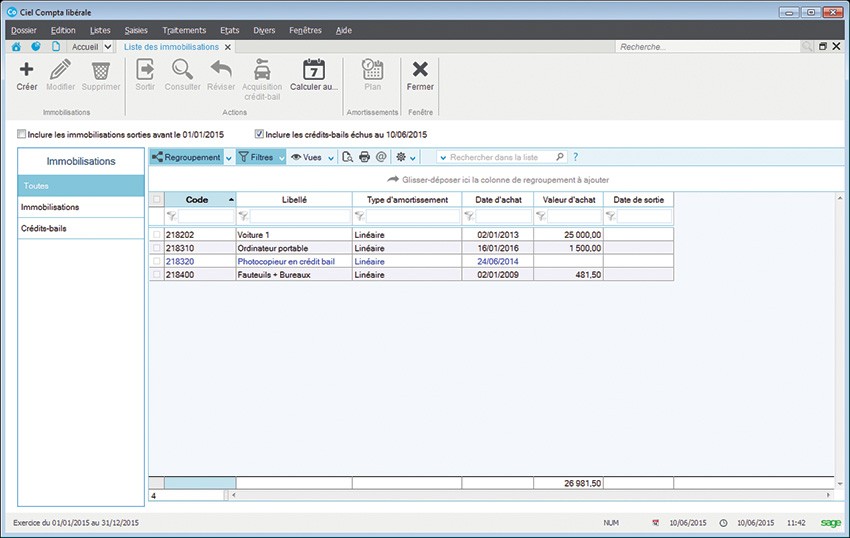850x538 pixels.
Task: Click the Fermer X icon
Action: (x=420, y=69)
